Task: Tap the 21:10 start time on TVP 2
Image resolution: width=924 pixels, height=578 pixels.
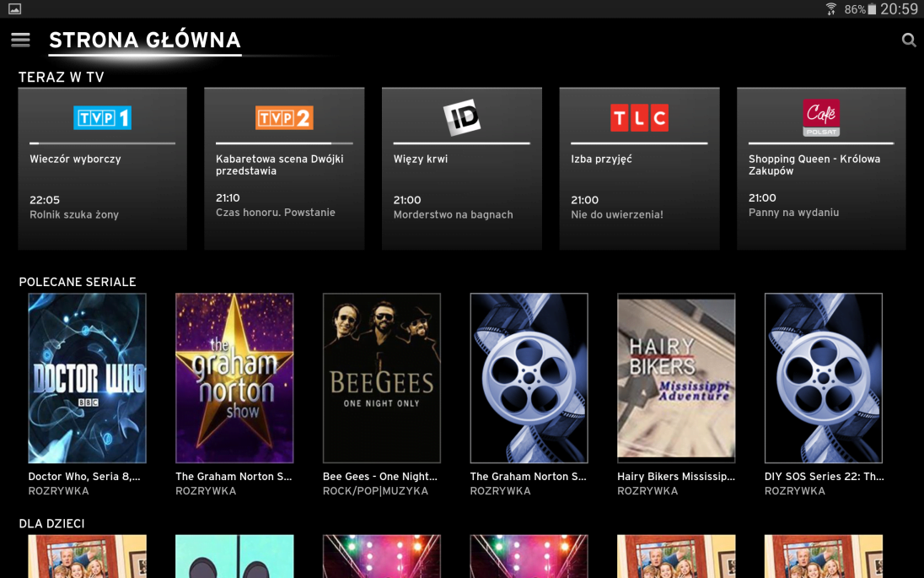Action: 228,197
